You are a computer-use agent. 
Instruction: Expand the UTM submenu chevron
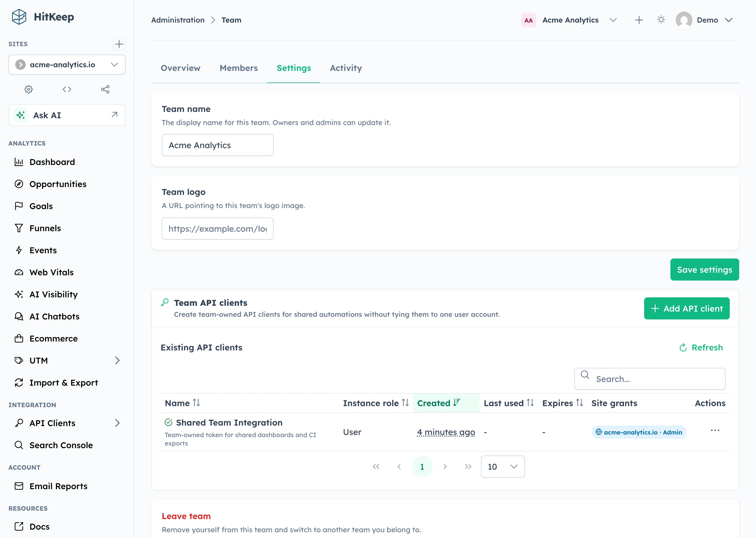tap(117, 360)
